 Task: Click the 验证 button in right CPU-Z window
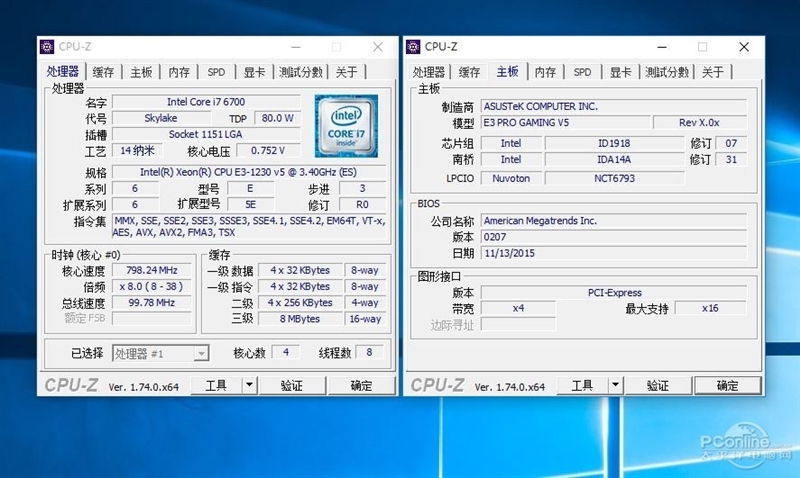pos(658,385)
